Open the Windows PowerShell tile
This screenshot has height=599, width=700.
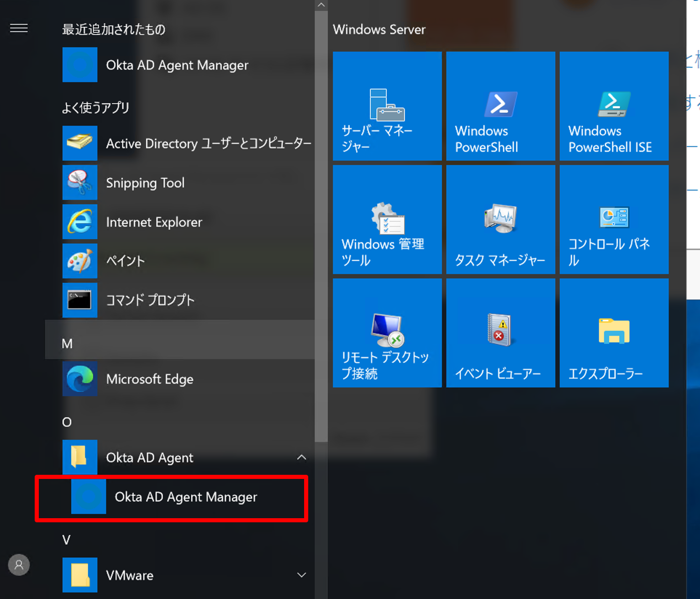point(500,106)
